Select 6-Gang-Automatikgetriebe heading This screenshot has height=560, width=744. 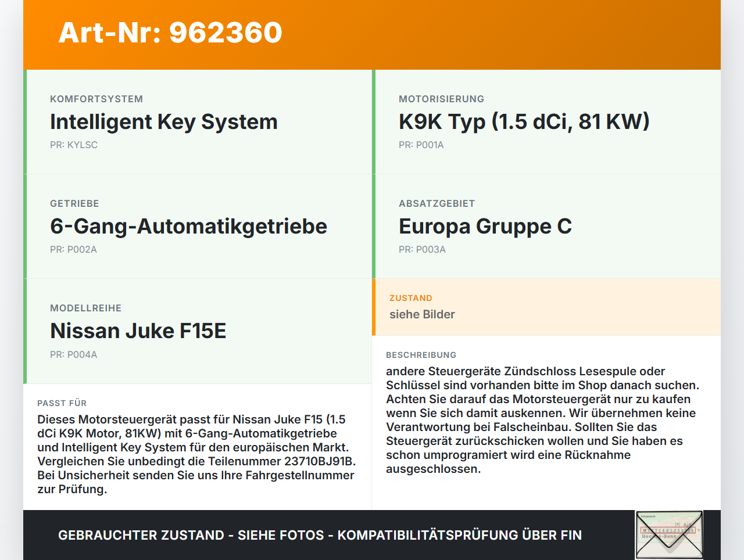(x=188, y=226)
